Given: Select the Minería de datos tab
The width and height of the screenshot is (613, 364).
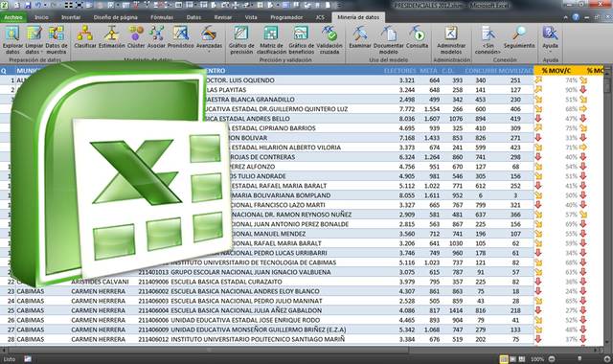Looking at the screenshot, I should [x=358, y=17].
